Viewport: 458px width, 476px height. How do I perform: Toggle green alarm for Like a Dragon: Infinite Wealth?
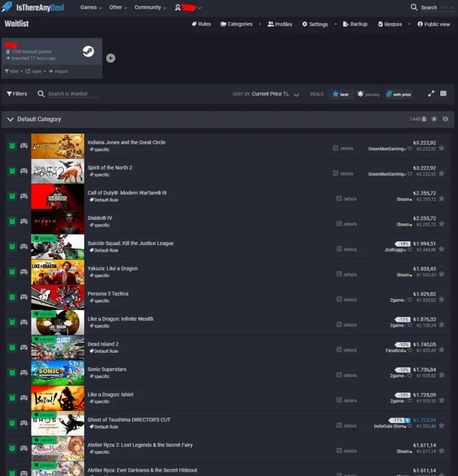(x=12, y=322)
